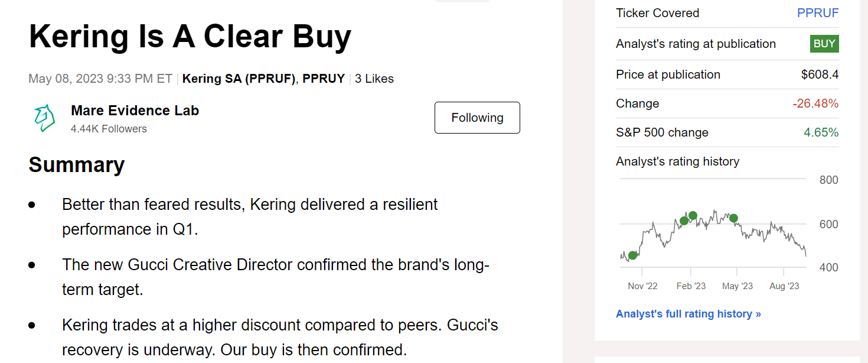Toggle the Following button for Mare Evidence Lab
This screenshot has height=363, width=868.
pos(477,117)
